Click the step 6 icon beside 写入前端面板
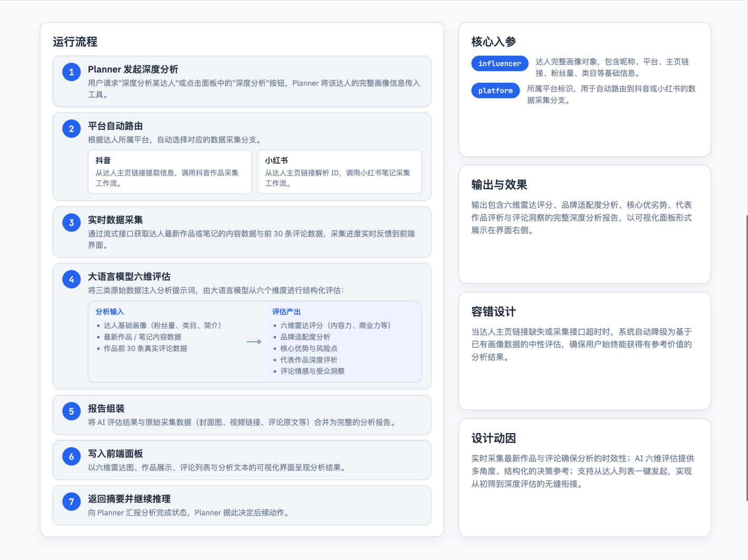The height and width of the screenshot is (560, 748). point(71,456)
